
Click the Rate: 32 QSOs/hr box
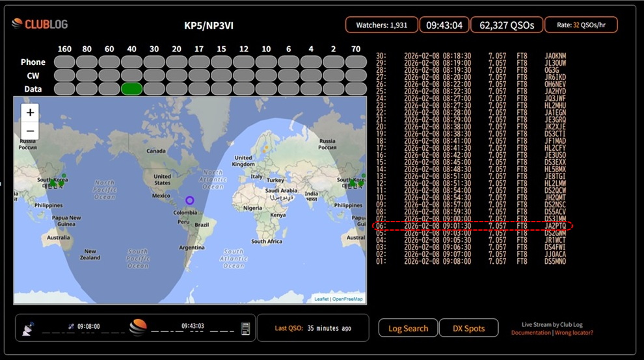581,25
